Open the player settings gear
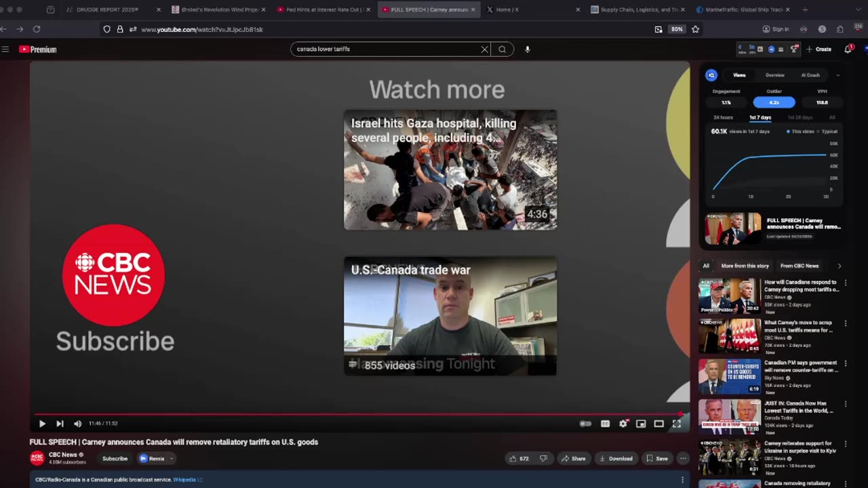This screenshot has height=488, width=868. point(623,424)
